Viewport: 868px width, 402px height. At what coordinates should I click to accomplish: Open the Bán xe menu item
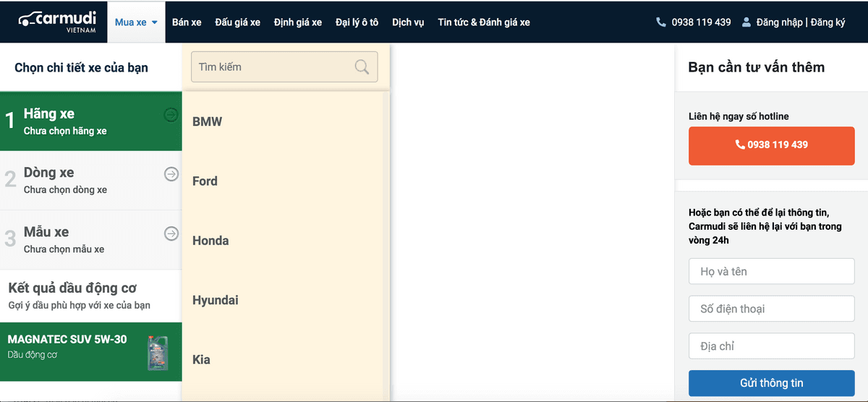pyautogui.click(x=187, y=22)
